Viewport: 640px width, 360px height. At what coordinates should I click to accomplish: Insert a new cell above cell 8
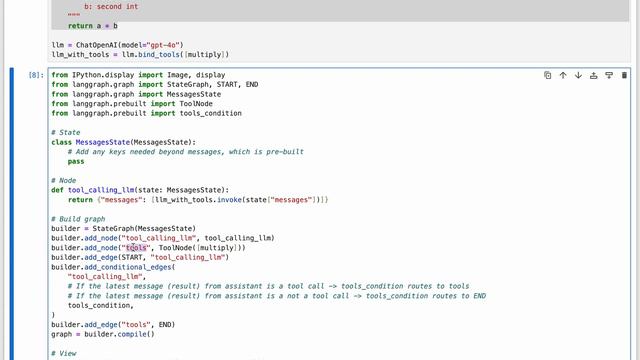point(593,75)
